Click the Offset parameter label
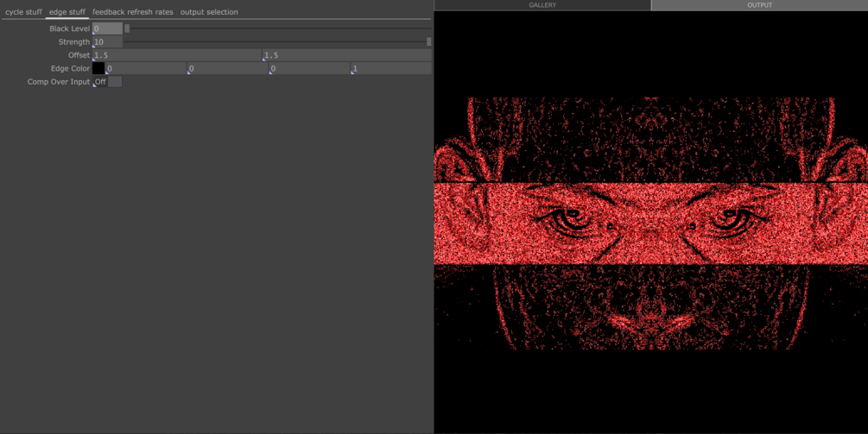This screenshot has width=868, height=434. pyautogui.click(x=79, y=55)
